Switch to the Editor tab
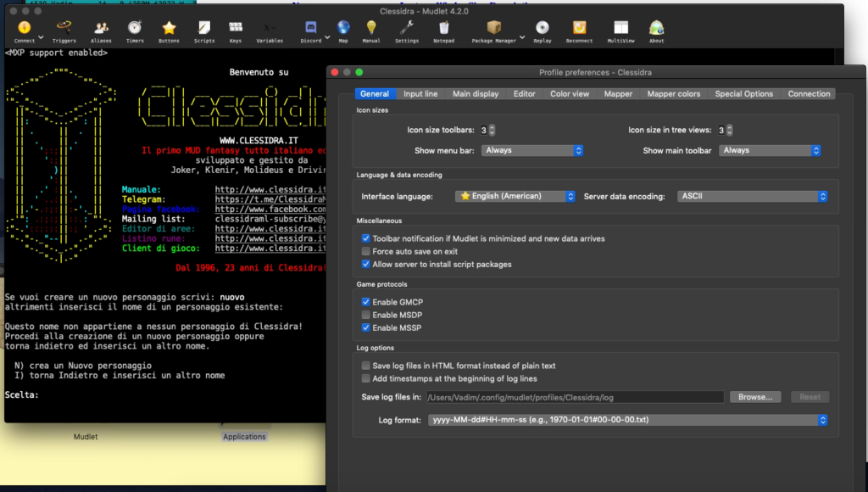Image resolution: width=868 pixels, height=492 pixels. click(524, 94)
